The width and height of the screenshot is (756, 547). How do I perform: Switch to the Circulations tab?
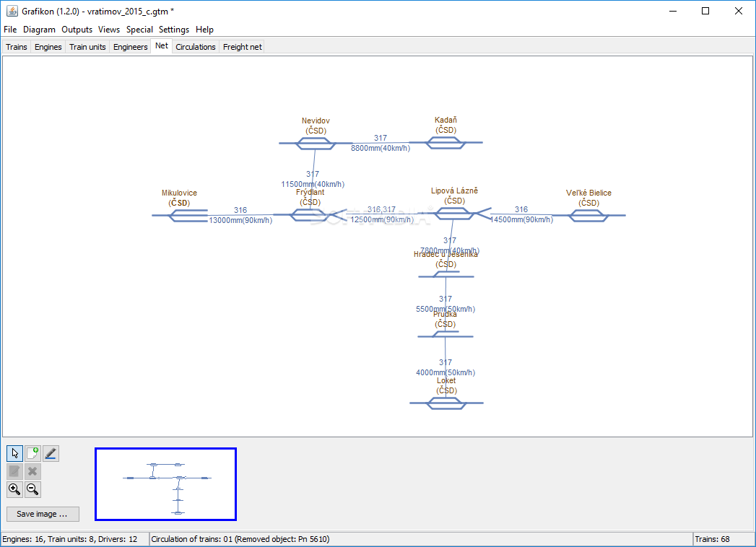point(195,47)
